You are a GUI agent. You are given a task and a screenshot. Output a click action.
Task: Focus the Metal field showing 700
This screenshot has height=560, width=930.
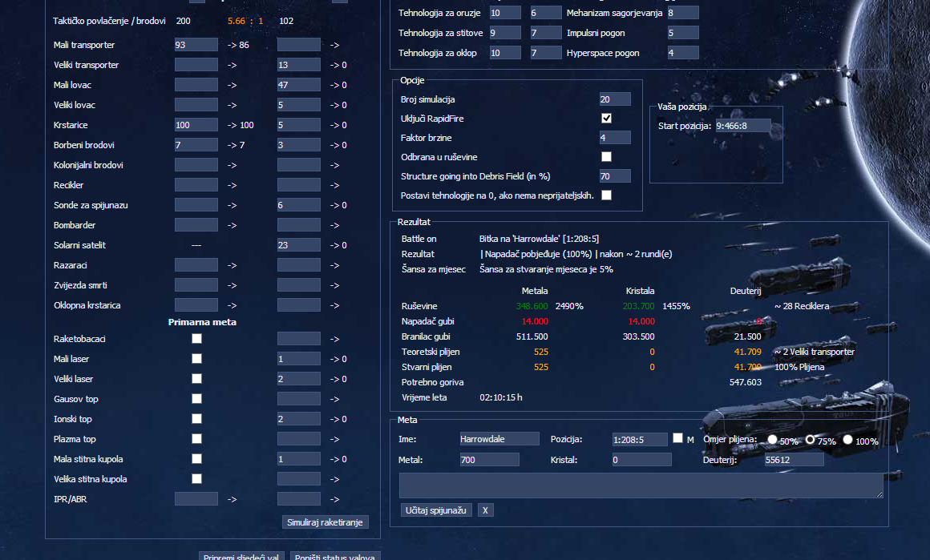[x=489, y=459]
